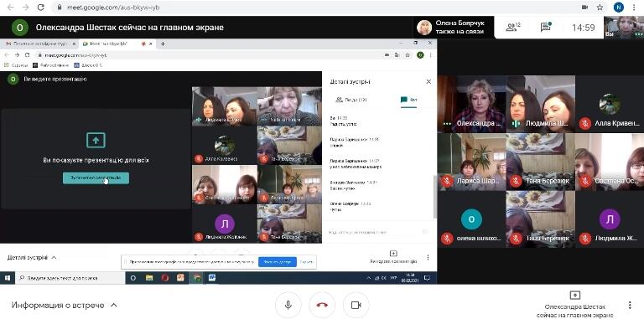Switch to People tab in shared screen panel

pyautogui.click(x=351, y=100)
